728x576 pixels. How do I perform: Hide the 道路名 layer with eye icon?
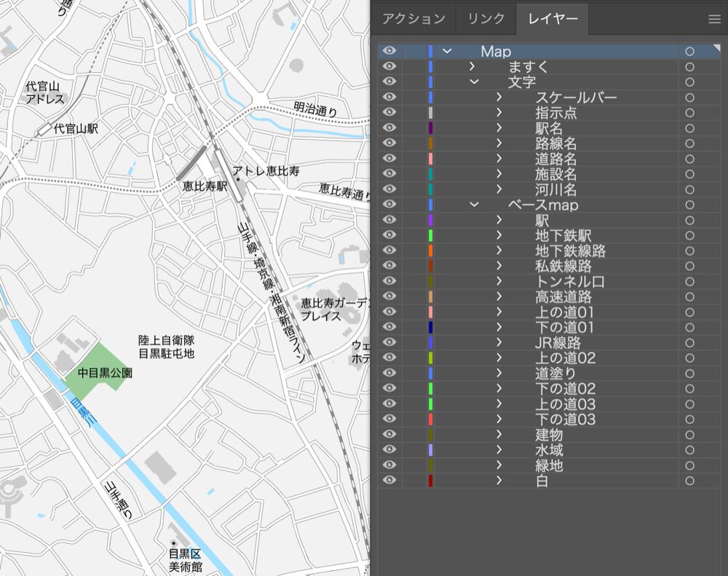point(389,158)
